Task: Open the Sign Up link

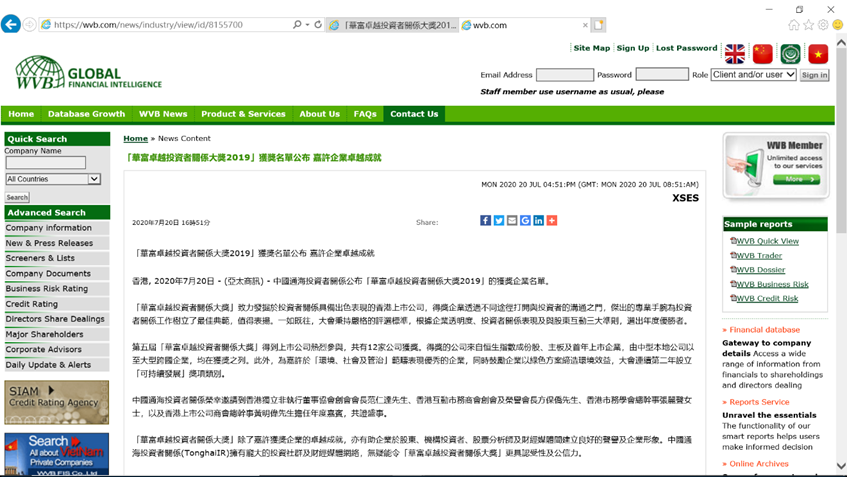Action: 633,48
